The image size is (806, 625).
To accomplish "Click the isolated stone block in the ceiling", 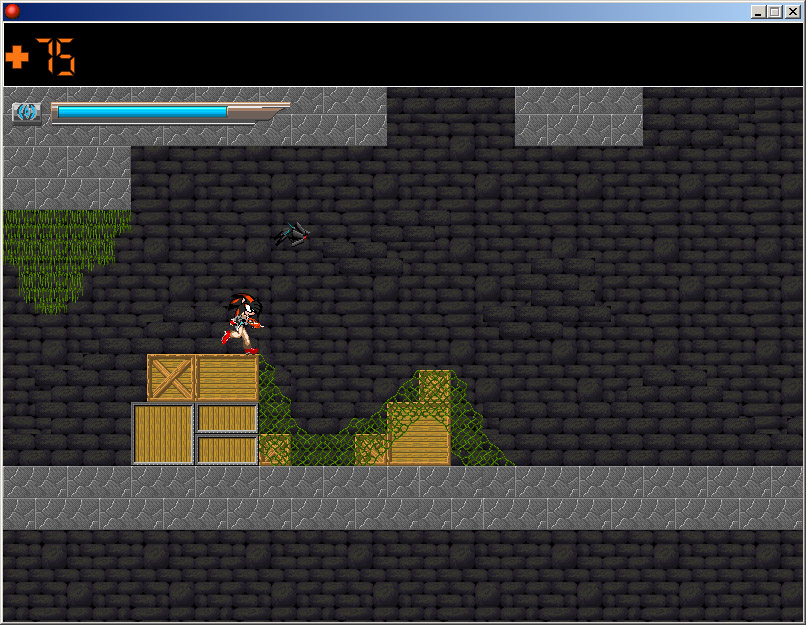I will tap(578, 116).
